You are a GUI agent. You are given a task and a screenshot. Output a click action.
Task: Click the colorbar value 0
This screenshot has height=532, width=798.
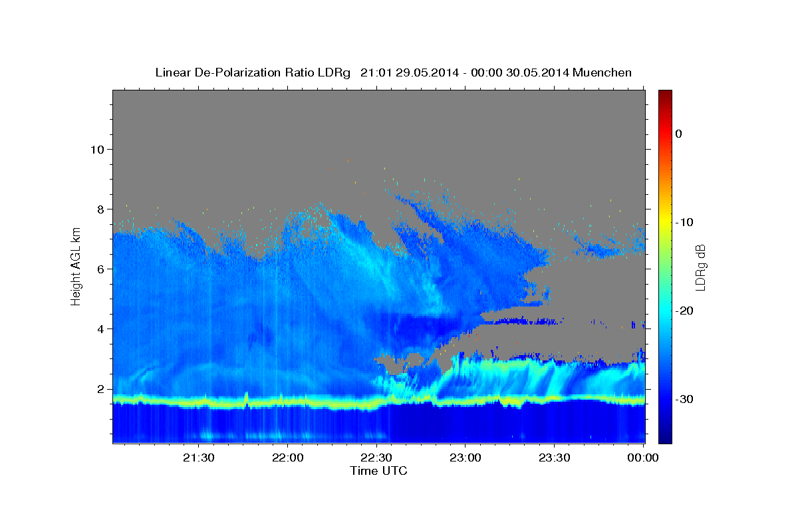(678, 134)
